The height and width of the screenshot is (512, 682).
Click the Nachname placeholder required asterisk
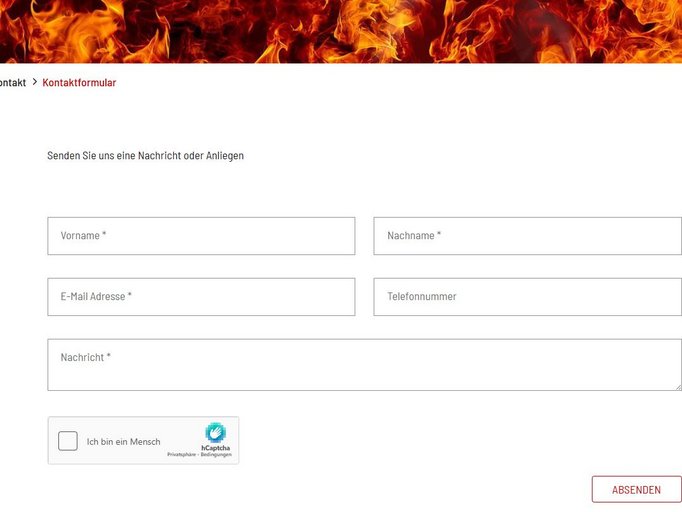[439, 235]
